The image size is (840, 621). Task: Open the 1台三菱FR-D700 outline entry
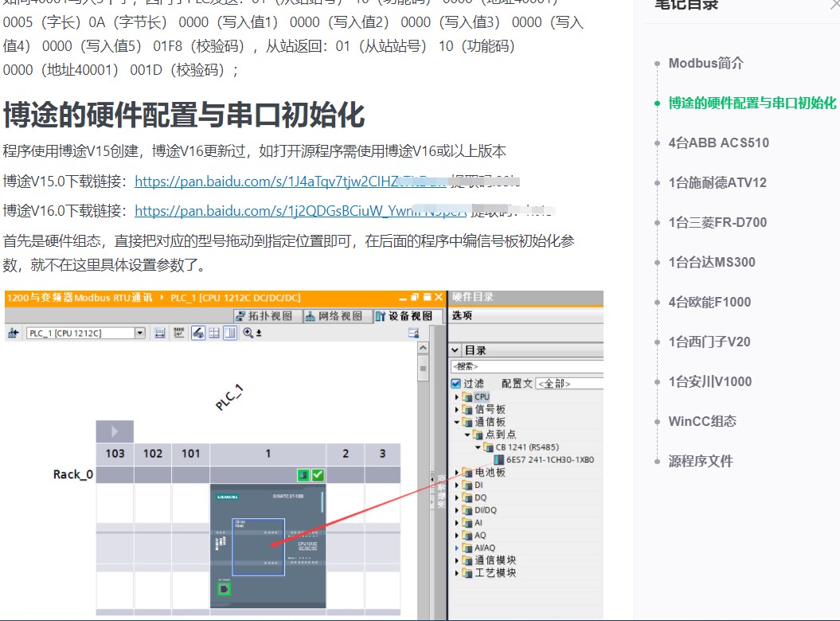tap(717, 222)
